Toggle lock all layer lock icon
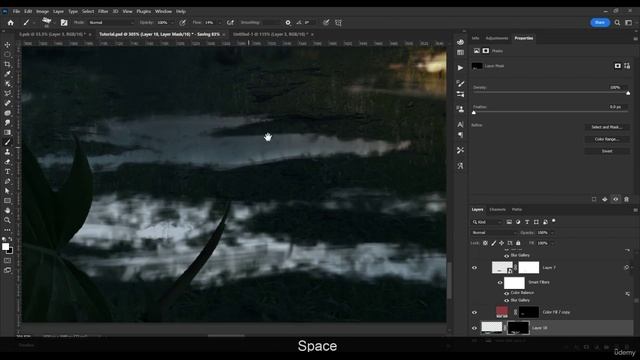The width and height of the screenshot is (640, 360). [x=518, y=243]
